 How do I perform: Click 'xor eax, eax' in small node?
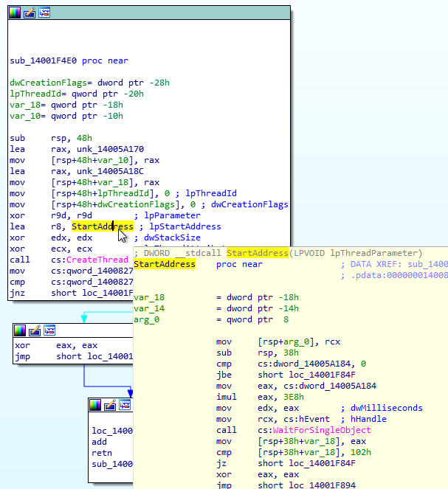pyautogui.click(x=56, y=345)
